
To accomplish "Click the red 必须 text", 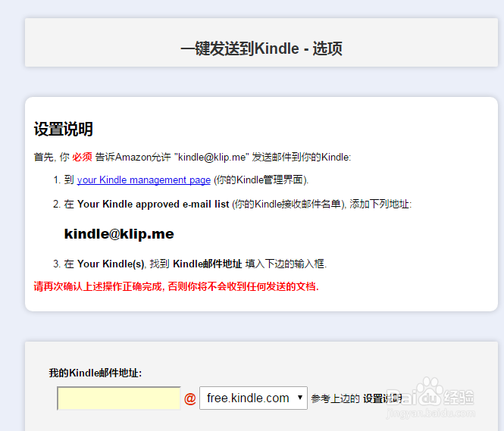I will (82, 157).
